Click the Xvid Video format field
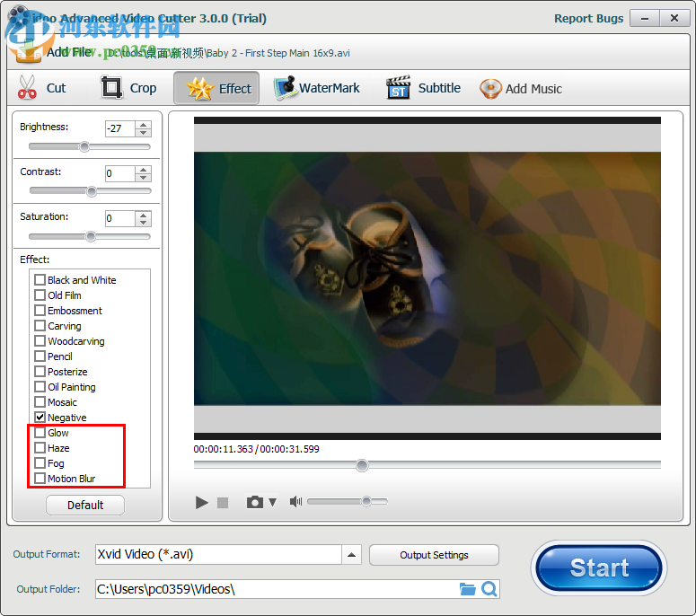The width and height of the screenshot is (696, 616). pyautogui.click(x=218, y=555)
